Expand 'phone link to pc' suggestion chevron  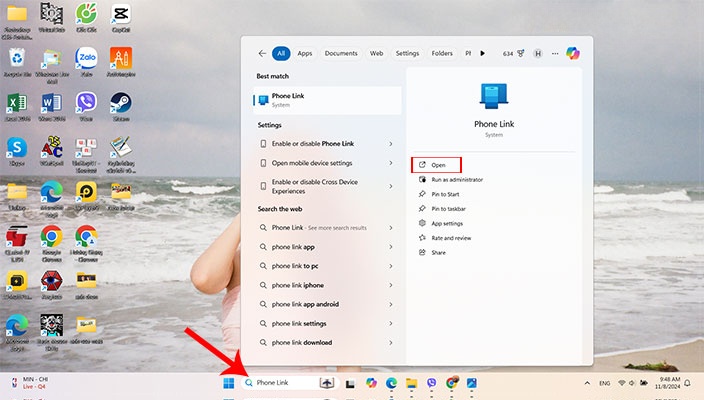click(x=391, y=266)
